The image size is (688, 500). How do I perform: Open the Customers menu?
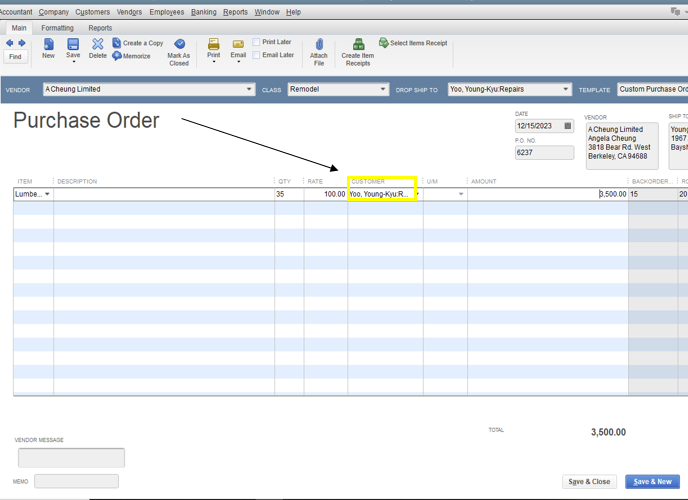click(93, 12)
